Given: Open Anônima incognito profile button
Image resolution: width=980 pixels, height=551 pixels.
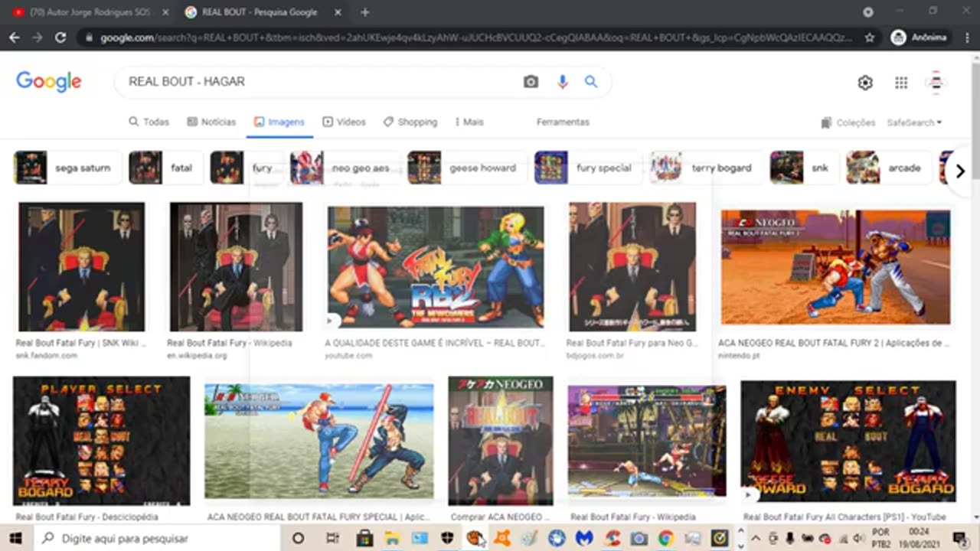Looking at the screenshot, I should point(920,37).
